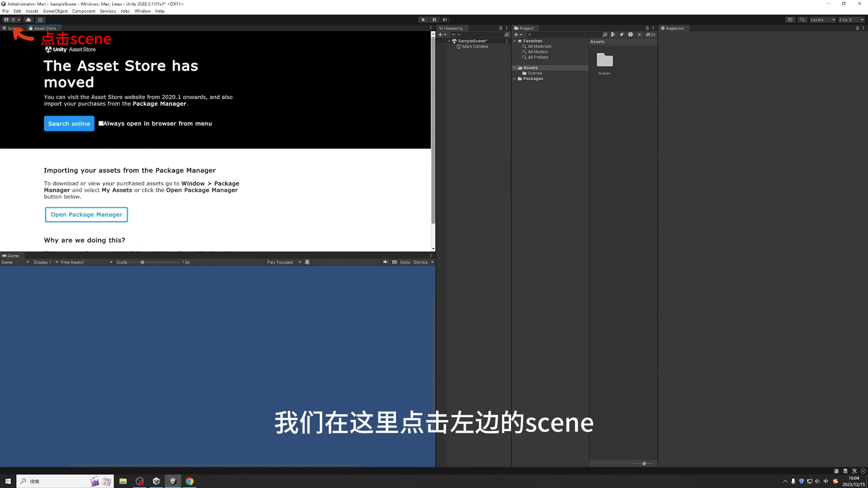Open the Window menu
This screenshot has width=868, height=488.
tap(142, 11)
